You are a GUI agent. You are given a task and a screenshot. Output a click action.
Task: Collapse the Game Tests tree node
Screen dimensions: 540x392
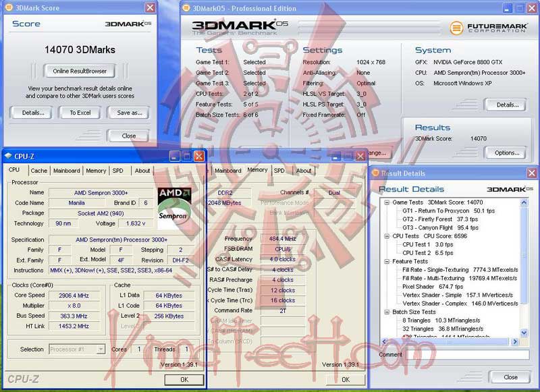coord(387,202)
